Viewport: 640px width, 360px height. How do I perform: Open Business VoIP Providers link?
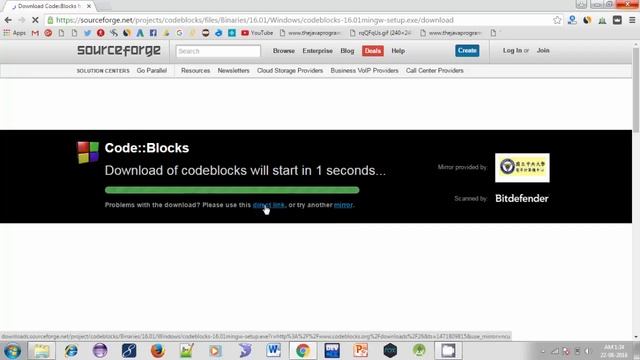[x=364, y=71]
